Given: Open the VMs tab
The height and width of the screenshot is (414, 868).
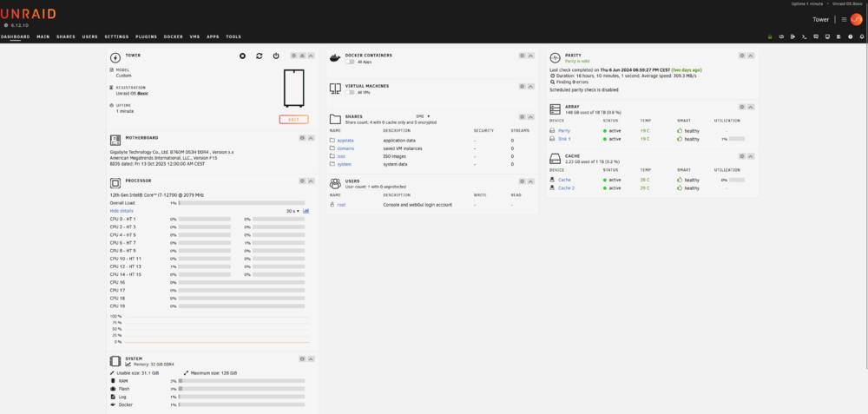Looking at the screenshot, I should pyautogui.click(x=194, y=37).
